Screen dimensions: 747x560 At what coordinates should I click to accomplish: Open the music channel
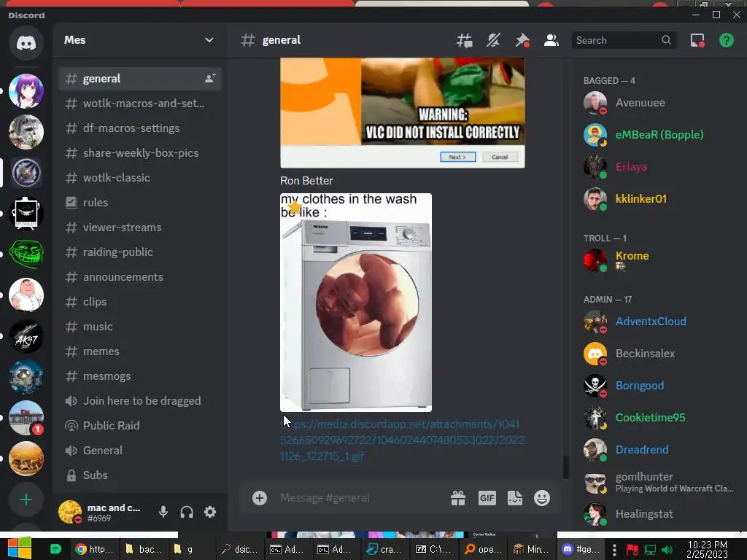(140, 326)
